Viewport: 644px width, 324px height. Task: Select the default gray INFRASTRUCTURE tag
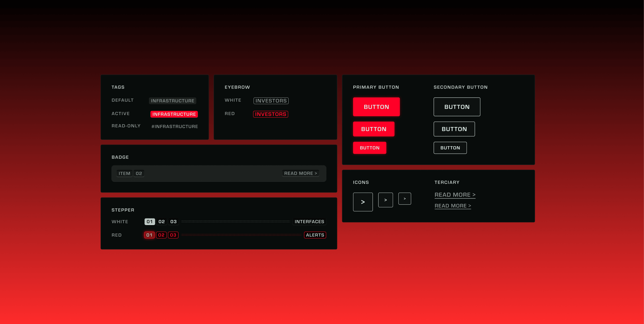coord(173,101)
